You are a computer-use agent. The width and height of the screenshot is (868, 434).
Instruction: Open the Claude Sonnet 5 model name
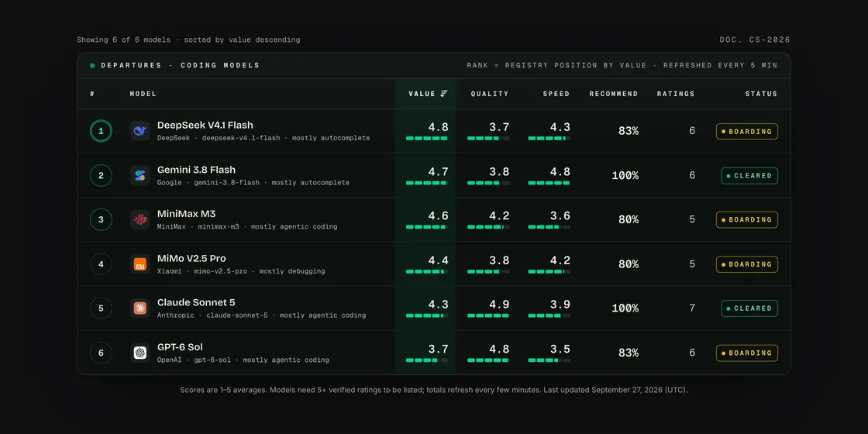pos(196,302)
